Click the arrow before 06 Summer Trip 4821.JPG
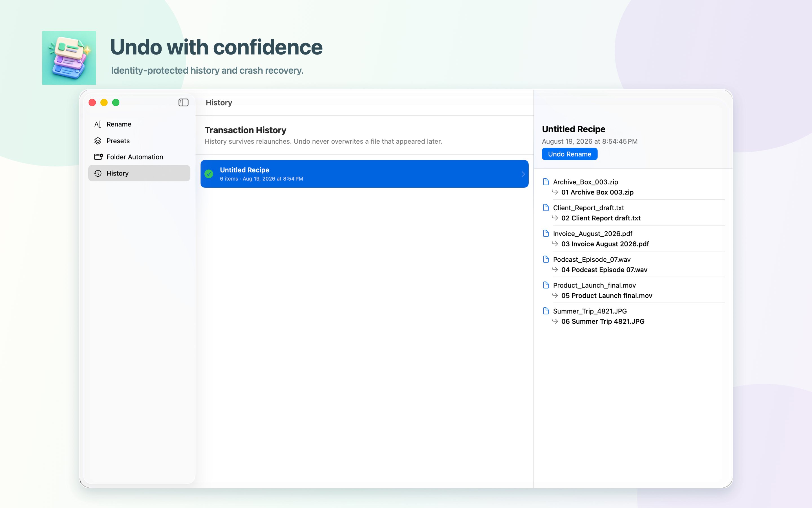This screenshot has width=812, height=508. 555,321
